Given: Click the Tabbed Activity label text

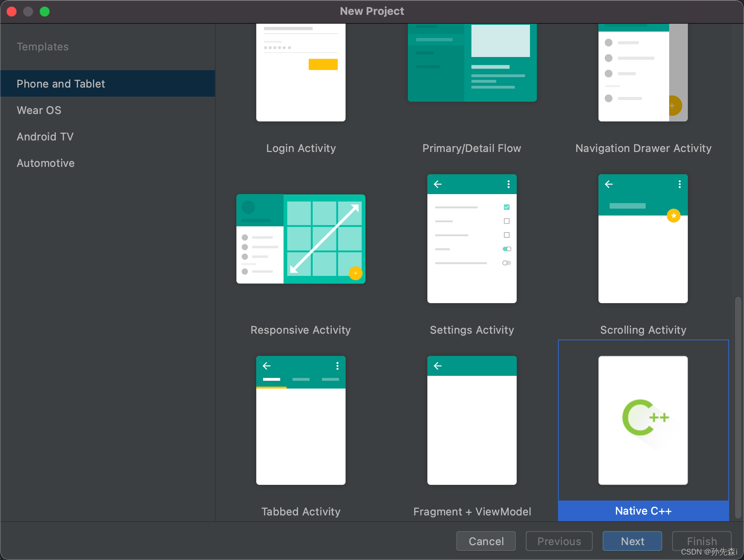Looking at the screenshot, I should (x=301, y=512).
